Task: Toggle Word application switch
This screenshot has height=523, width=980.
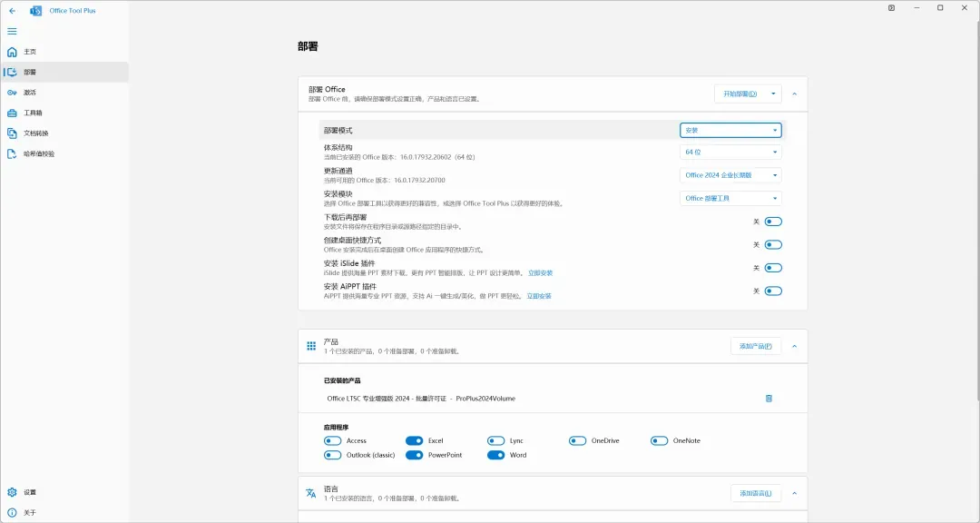Action: click(495, 456)
